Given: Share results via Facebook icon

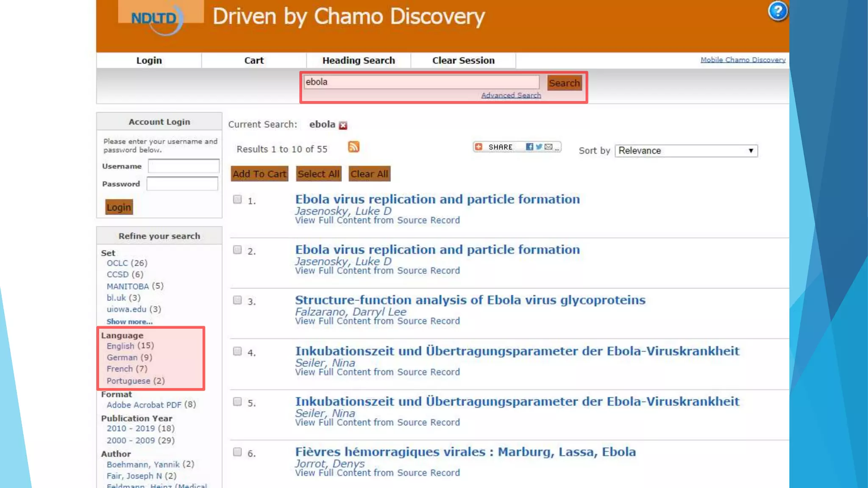Looking at the screenshot, I should (529, 147).
